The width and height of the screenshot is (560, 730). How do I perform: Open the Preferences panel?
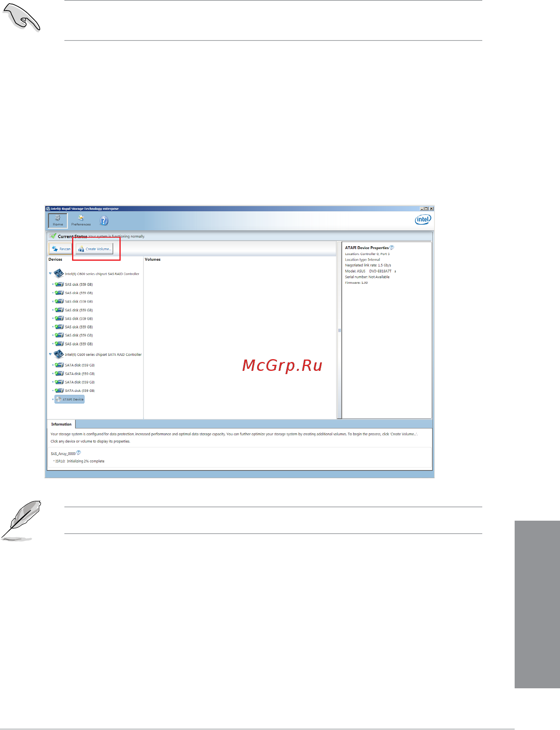[x=81, y=221]
